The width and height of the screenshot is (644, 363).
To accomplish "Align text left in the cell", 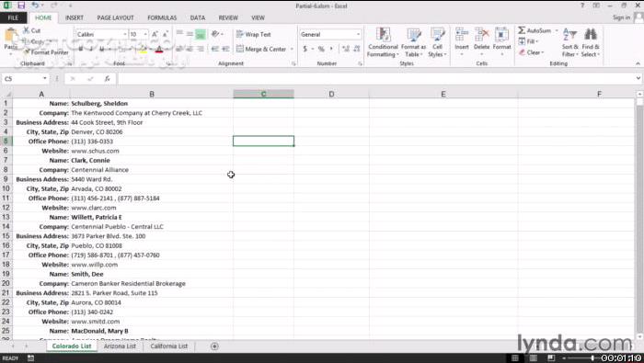I will point(179,49).
